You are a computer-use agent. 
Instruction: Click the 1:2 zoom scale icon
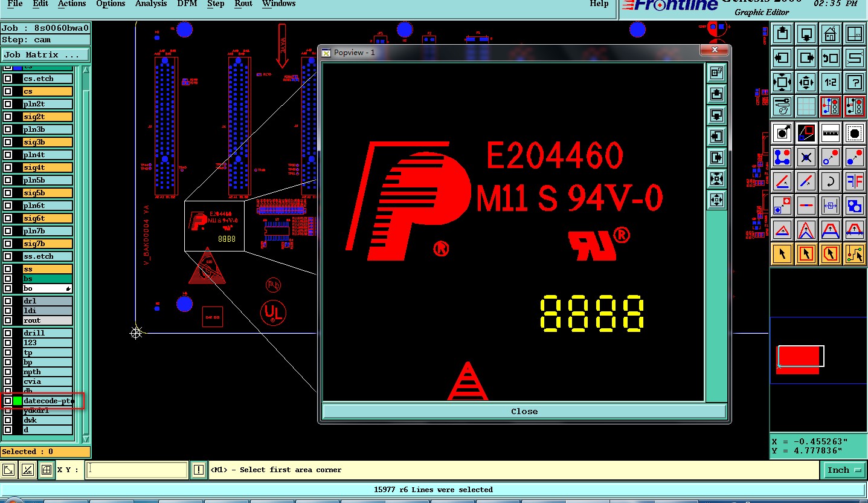click(x=830, y=82)
